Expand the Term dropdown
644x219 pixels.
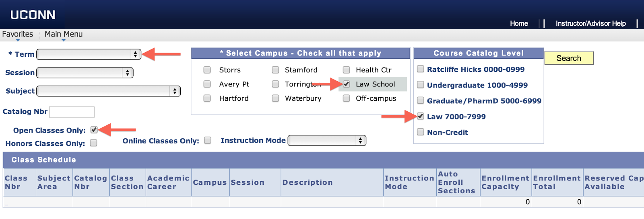click(x=89, y=54)
